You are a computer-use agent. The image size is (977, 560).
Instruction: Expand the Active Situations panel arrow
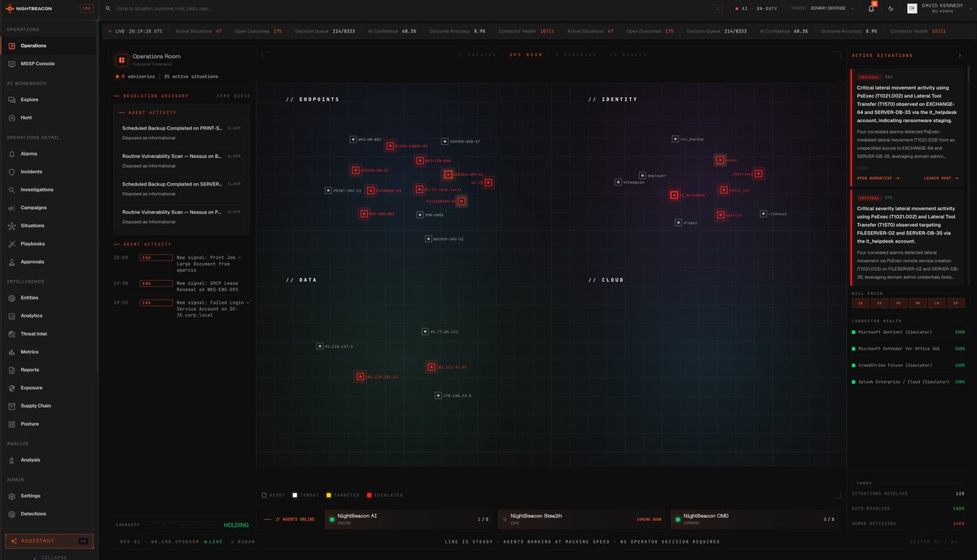coord(960,55)
